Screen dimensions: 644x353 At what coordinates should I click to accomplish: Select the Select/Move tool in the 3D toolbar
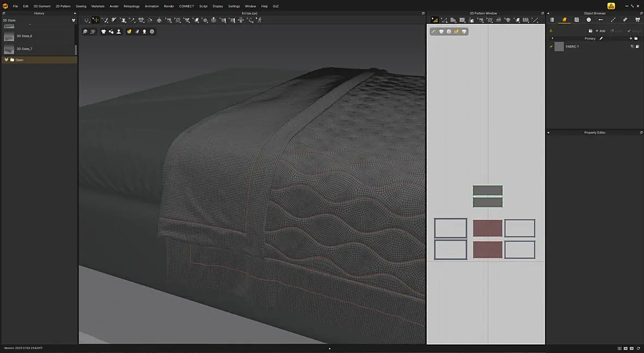tap(96, 20)
